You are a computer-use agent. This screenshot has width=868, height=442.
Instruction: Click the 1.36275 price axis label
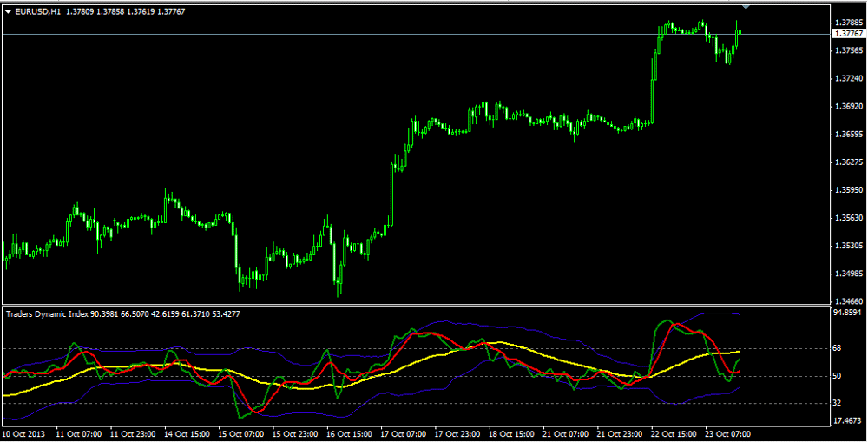pyautogui.click(x=848, y=162)
